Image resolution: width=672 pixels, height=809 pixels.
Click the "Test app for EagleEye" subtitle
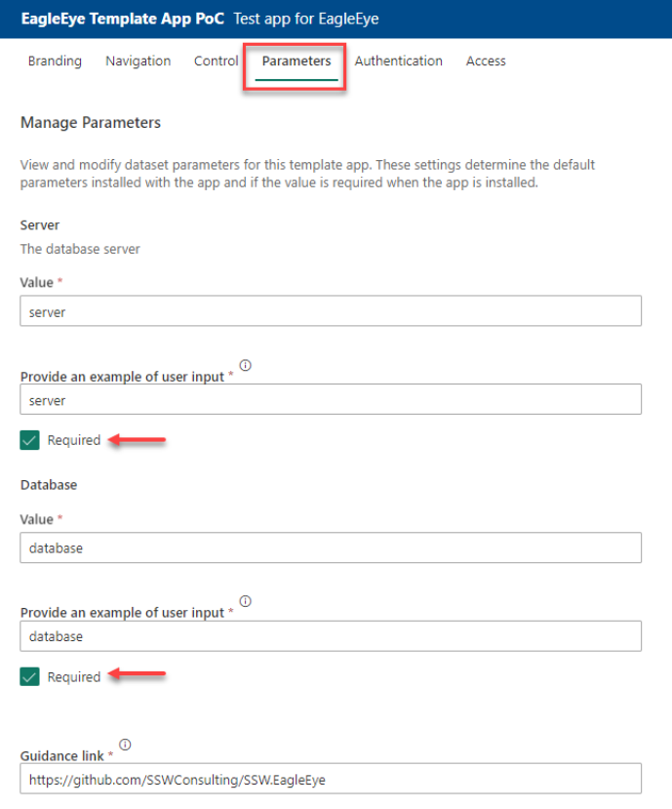[x=306, y=19]
